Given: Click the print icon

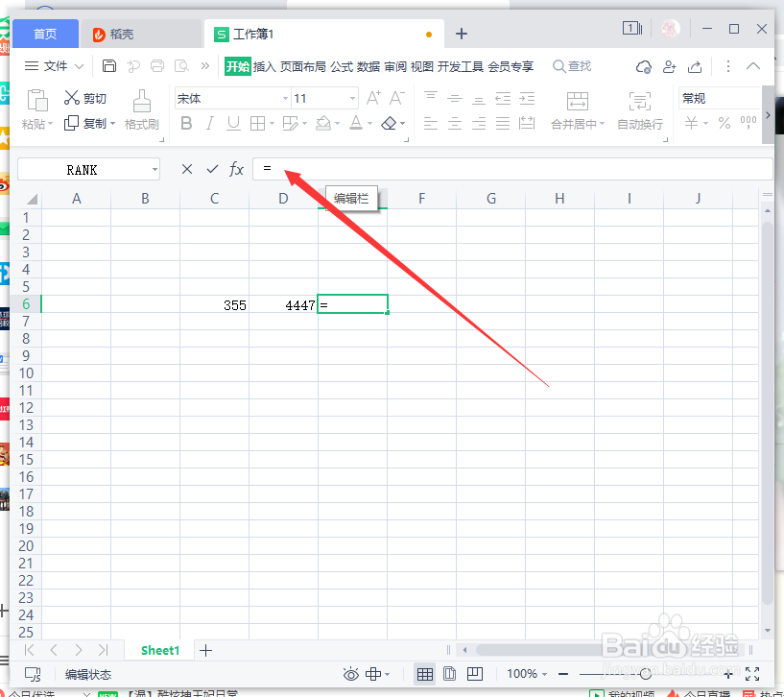Looking at the screenshot, I should (x=157, y=66).
